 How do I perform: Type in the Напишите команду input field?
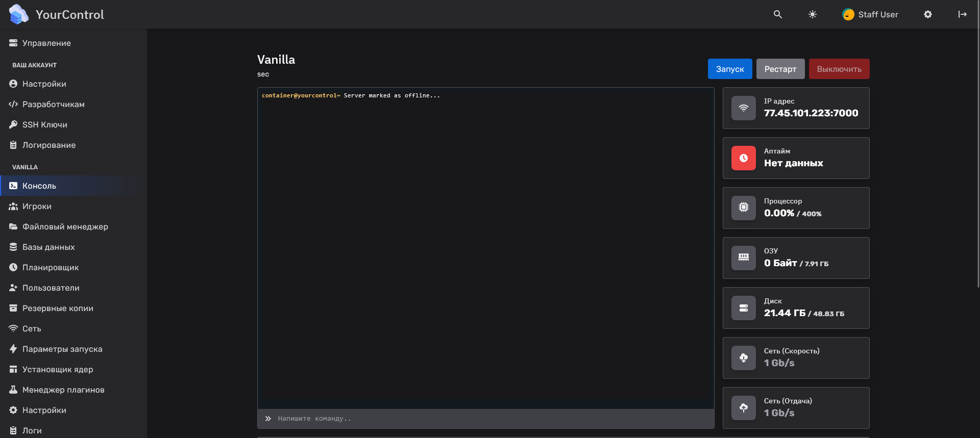point(485,419)
